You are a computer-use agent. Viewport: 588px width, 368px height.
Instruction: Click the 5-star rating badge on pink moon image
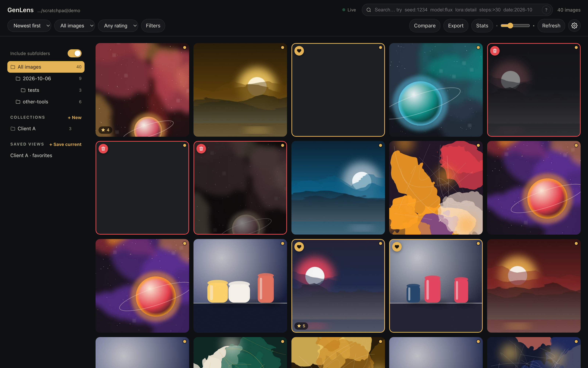coord(301,326)
